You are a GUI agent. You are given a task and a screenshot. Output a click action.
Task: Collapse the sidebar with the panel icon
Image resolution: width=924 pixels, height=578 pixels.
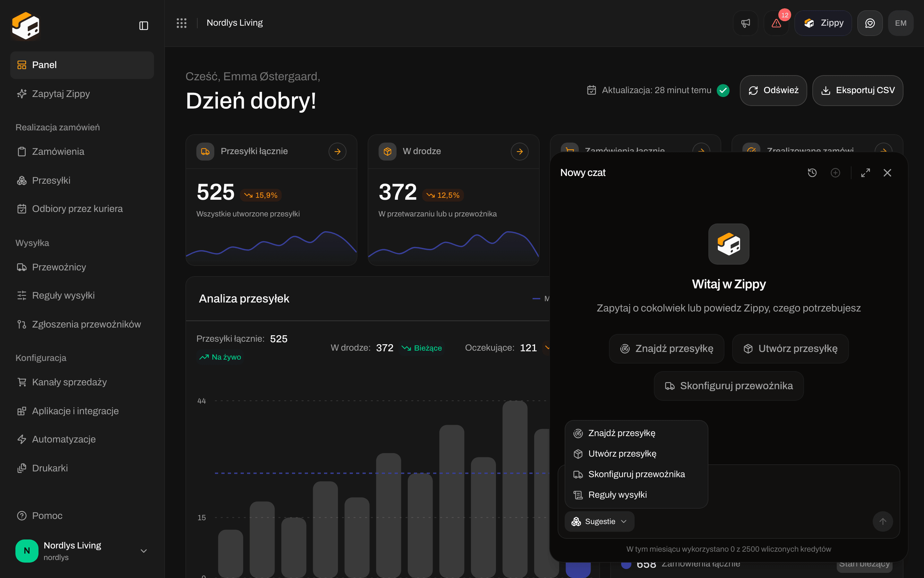click(x=143, y=26)
